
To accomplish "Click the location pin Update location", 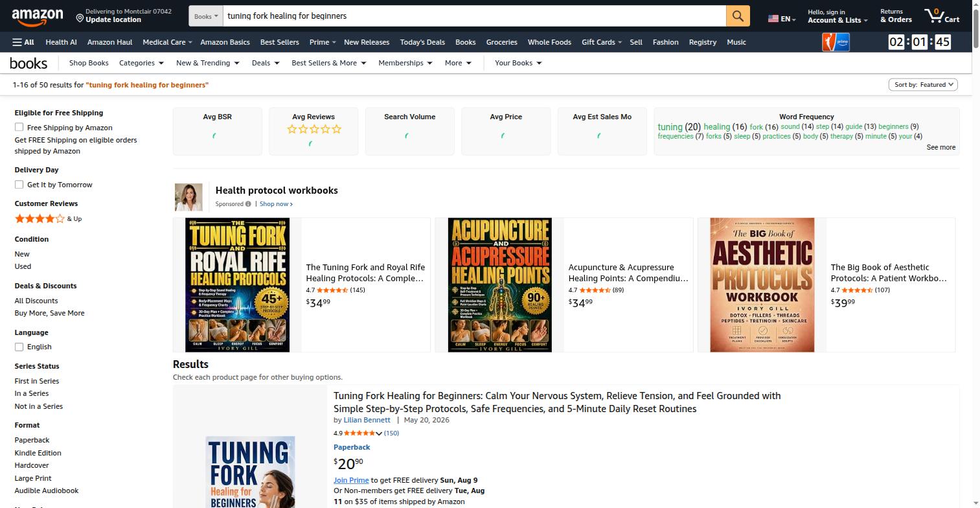I will 123,16.
